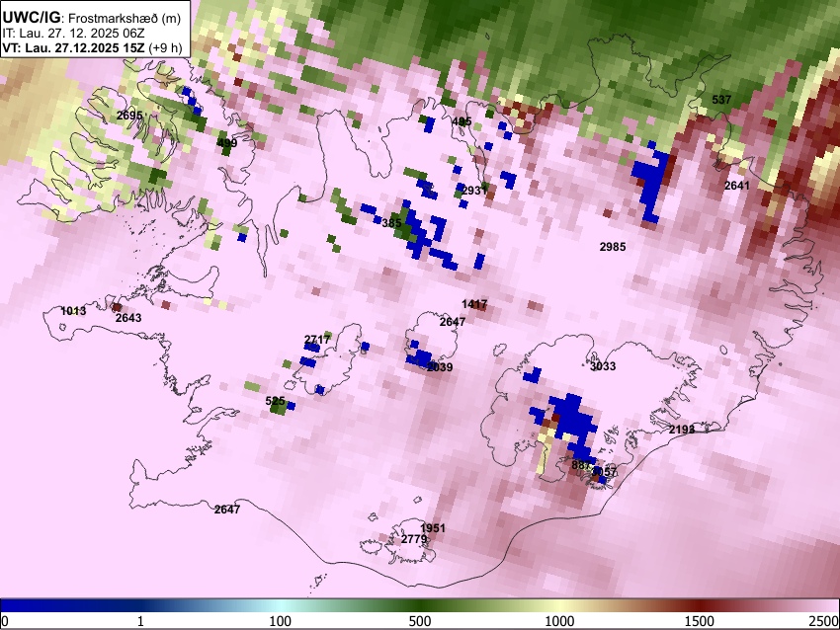Click the value label 537
This screenshot has height=630, width=840.
[721, 100]
